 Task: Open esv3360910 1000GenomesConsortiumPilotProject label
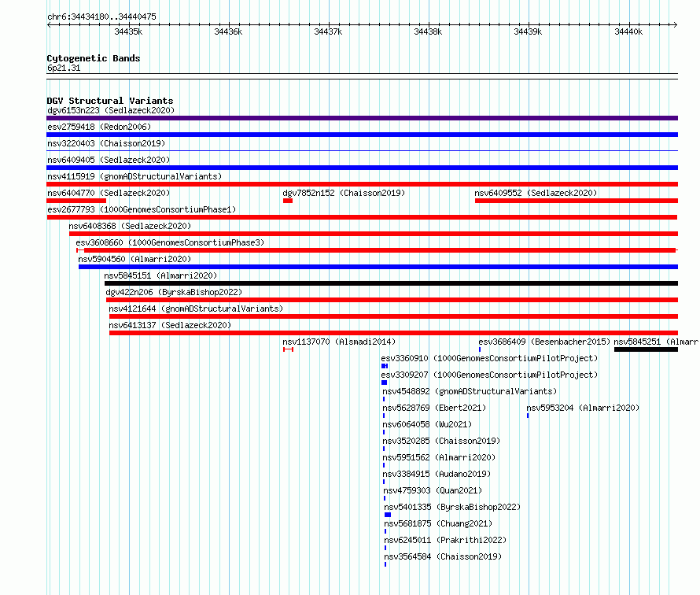489,358
